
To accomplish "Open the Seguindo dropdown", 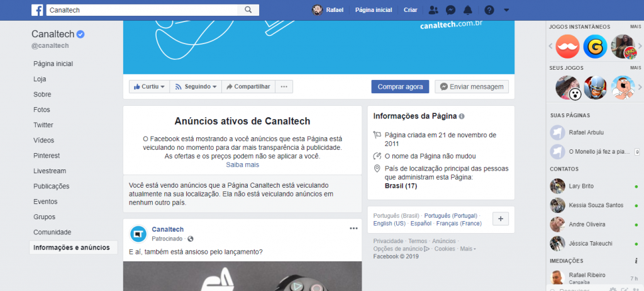I will pyautogui.click(x=196, y=87).
